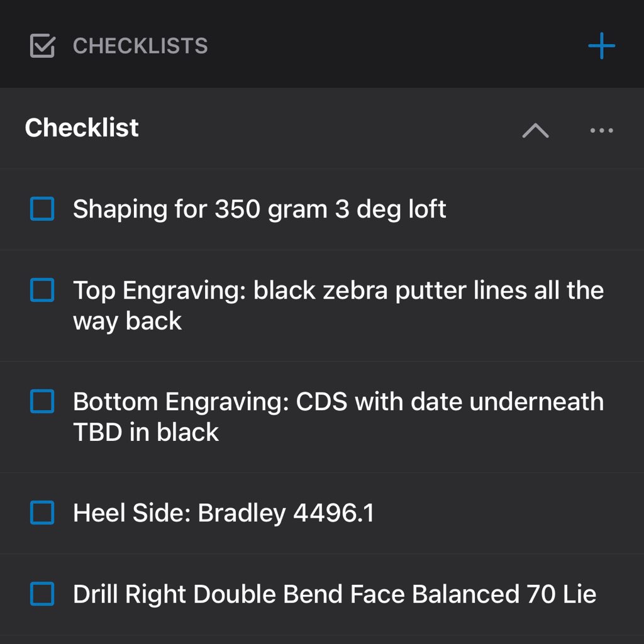644x644 pixels.
Task: Tap the '4496.1' number in Heel Side item
Action: click(333, 513)
